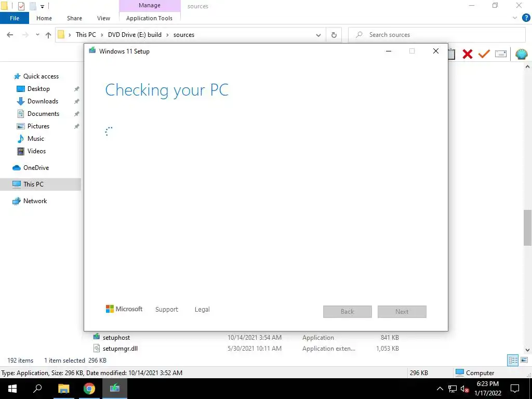This screenshot has height=399, width=532.
Task: Open Downloads in the navigation pane
Action: (x=43, y=101)
